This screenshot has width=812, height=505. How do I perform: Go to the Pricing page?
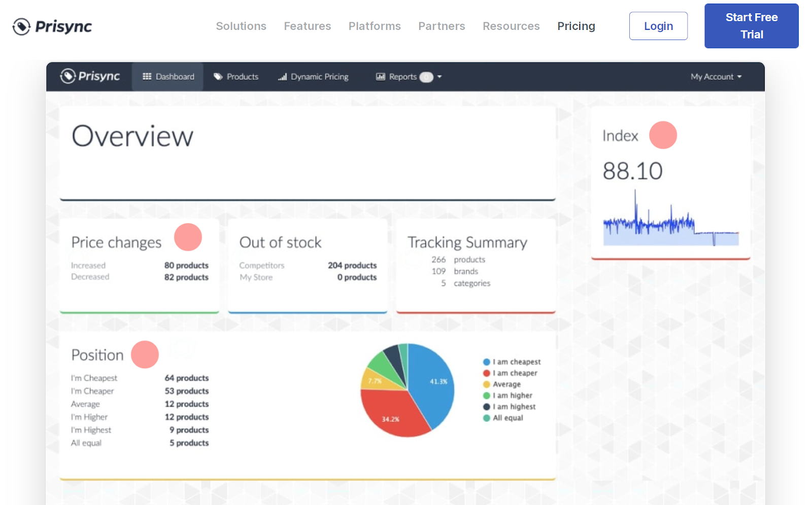tap(576, 26)
